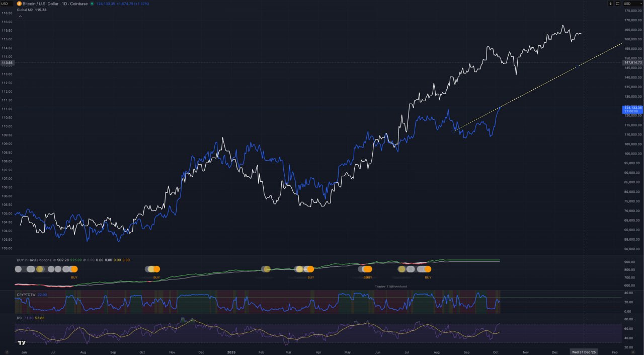Click the fullscreen square icon at top right

[x=617, y=4]
